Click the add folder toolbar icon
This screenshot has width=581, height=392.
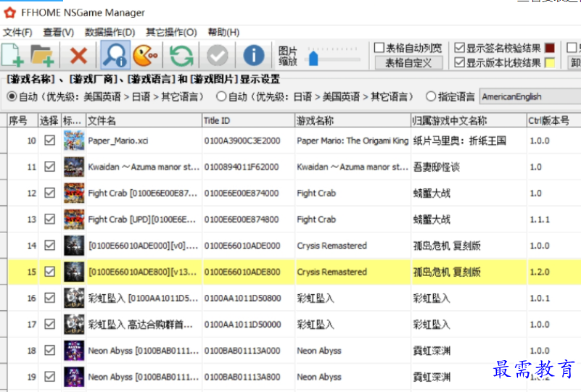pyautogui.click(x=42, y=55)
